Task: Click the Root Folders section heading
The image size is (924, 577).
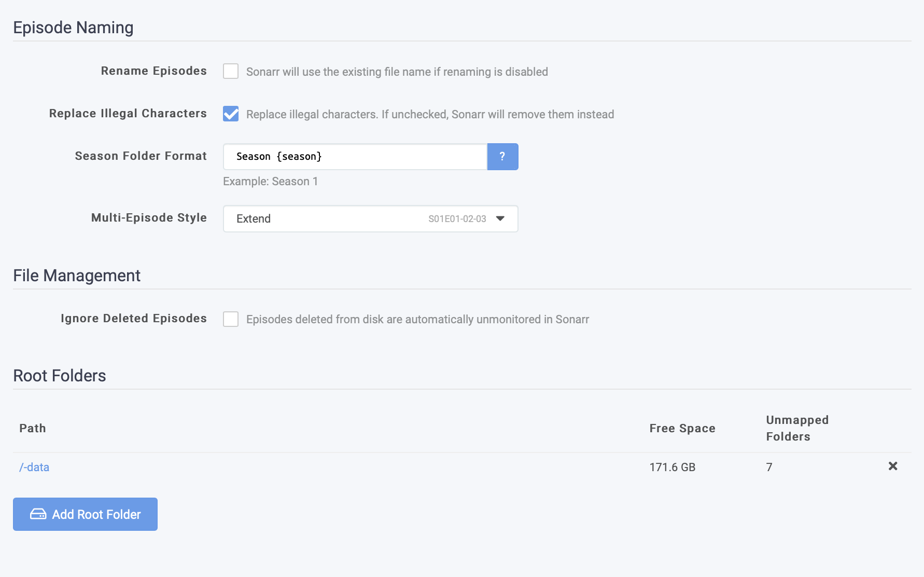Action: (x=60, y=376)
